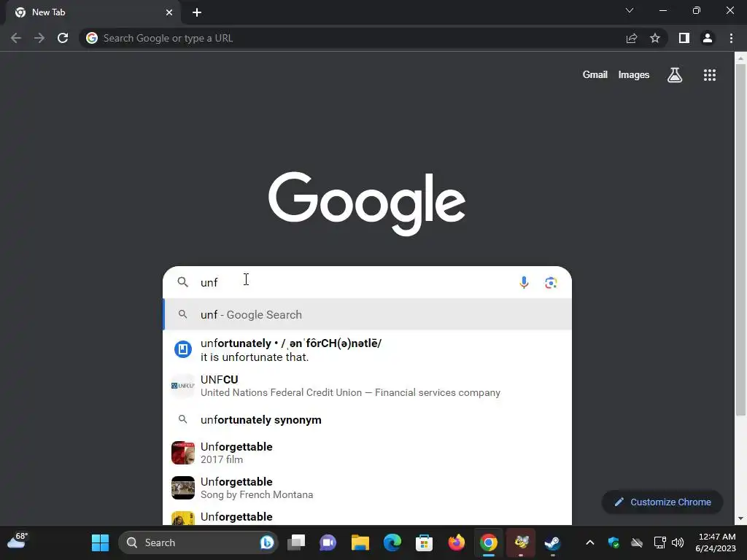Screen dimensions: 747x560
Task: Open File Explorer from the taskbar
Action: 360,542
